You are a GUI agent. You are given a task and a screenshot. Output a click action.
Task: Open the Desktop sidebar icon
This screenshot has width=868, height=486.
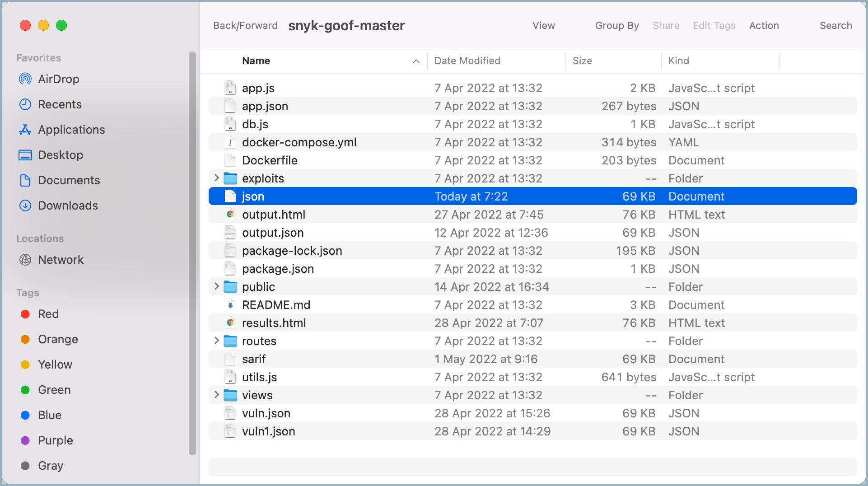tap(26, 155)
